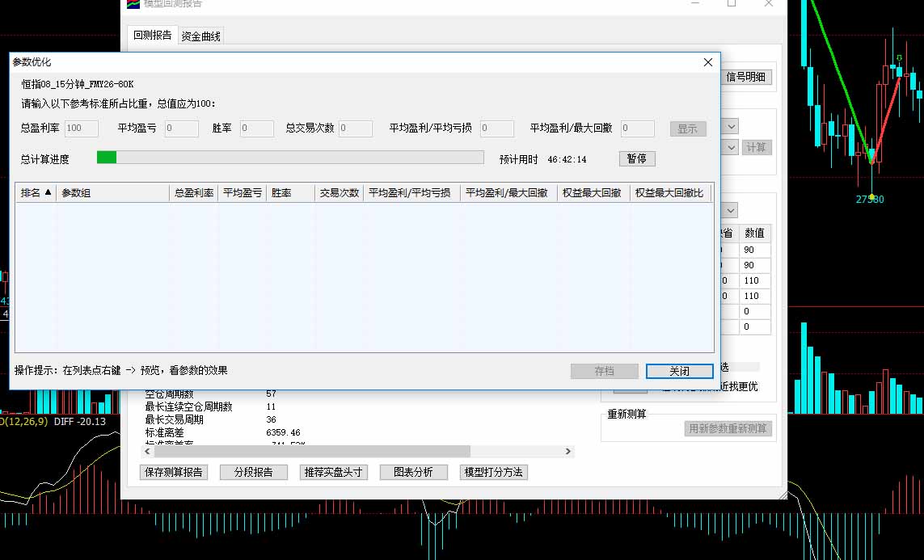Open 图表分析 chart analysis
This screenshot has width=924, height=560.
(413, 473)
